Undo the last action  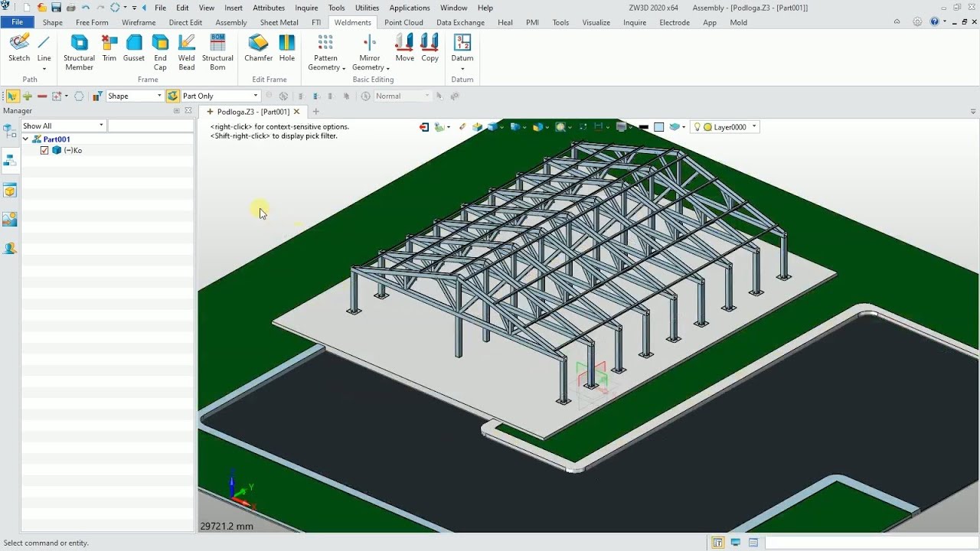coord(86,8)
